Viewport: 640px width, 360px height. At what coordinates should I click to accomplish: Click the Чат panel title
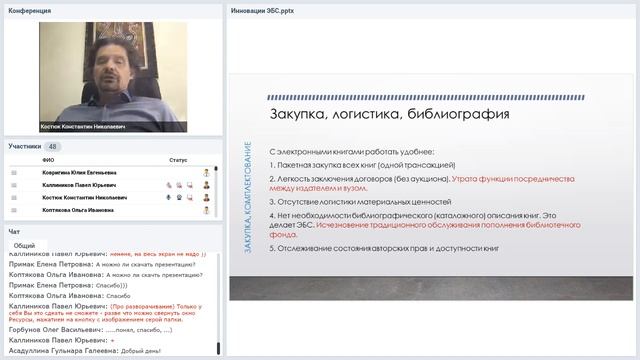14,231
